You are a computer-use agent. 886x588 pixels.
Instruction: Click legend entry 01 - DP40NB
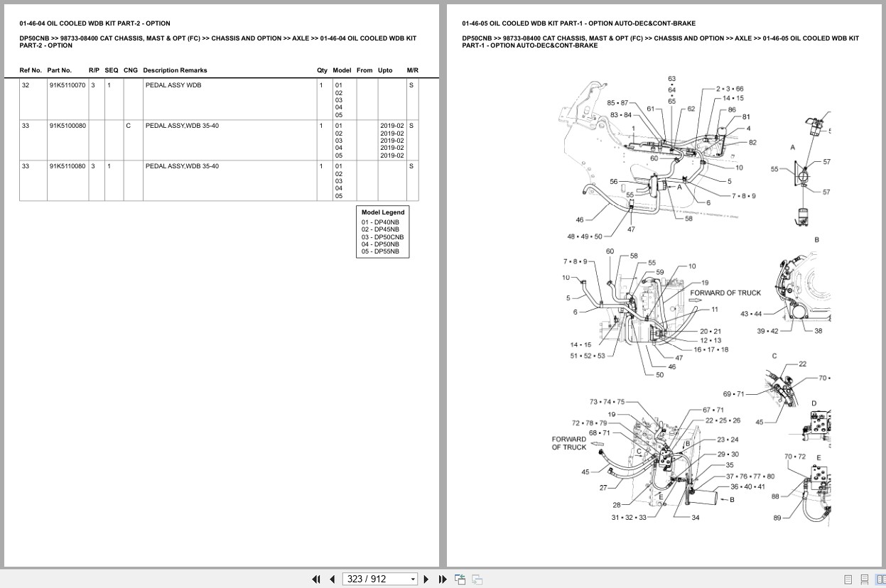[380, 222]
